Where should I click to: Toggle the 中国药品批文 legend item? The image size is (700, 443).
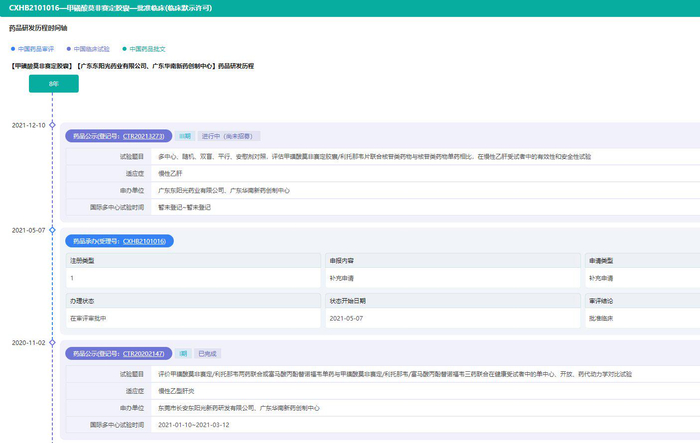click(x=144, y=49)
